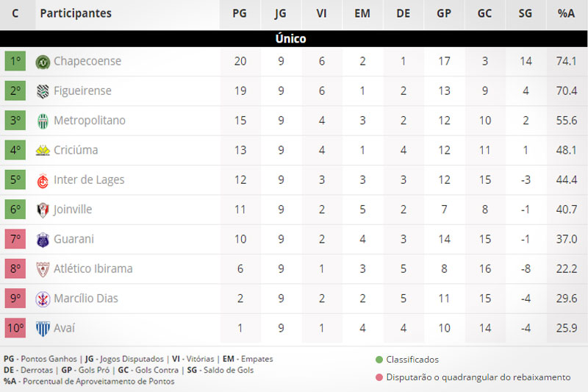Click the red 10º position badge
The width and height of the screenshot is (588, 392).
[x=15, y=329]
